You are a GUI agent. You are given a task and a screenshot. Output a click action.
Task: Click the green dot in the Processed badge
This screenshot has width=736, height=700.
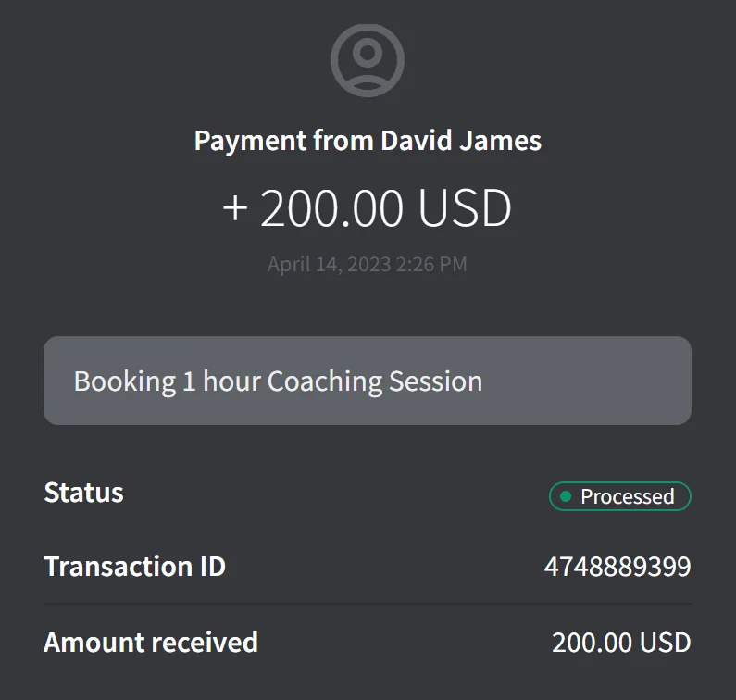pyautogui.click(x=566, y=496)
